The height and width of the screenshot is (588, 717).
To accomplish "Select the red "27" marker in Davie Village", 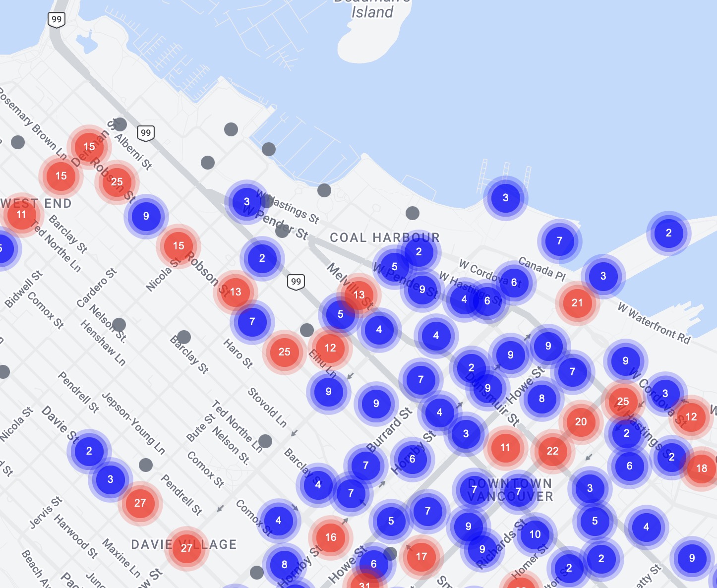I will pyautogui.click(x=186, y=548).
